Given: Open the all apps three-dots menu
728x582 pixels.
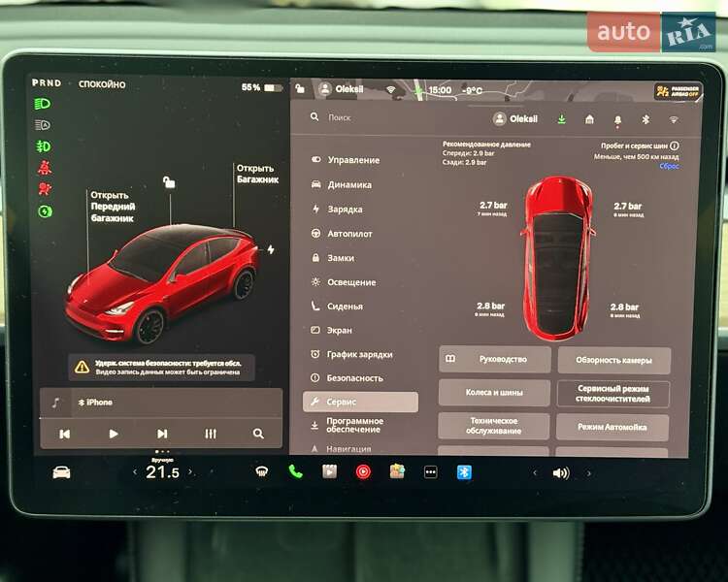Looking at the screenshot, I should tap(430, 472).
